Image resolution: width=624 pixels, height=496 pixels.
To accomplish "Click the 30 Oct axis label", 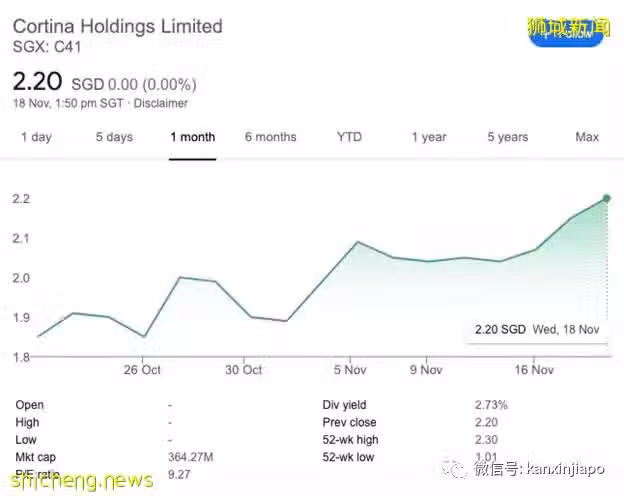I will 244,370.
